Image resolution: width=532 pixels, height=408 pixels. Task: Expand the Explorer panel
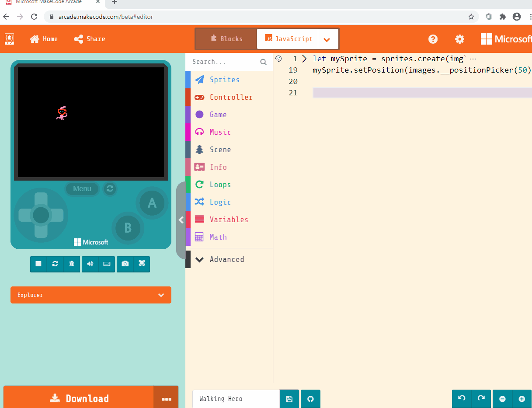91,295
